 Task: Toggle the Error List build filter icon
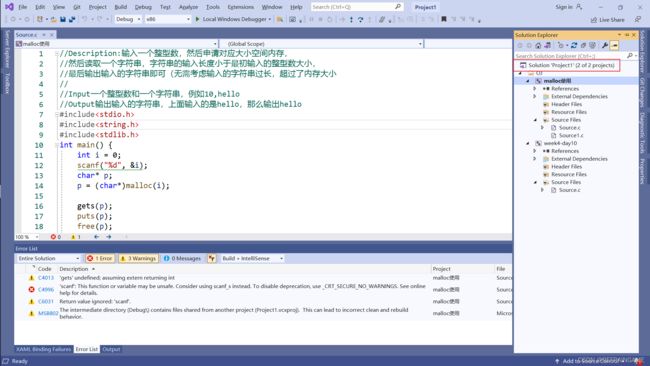tap(212, 258)
